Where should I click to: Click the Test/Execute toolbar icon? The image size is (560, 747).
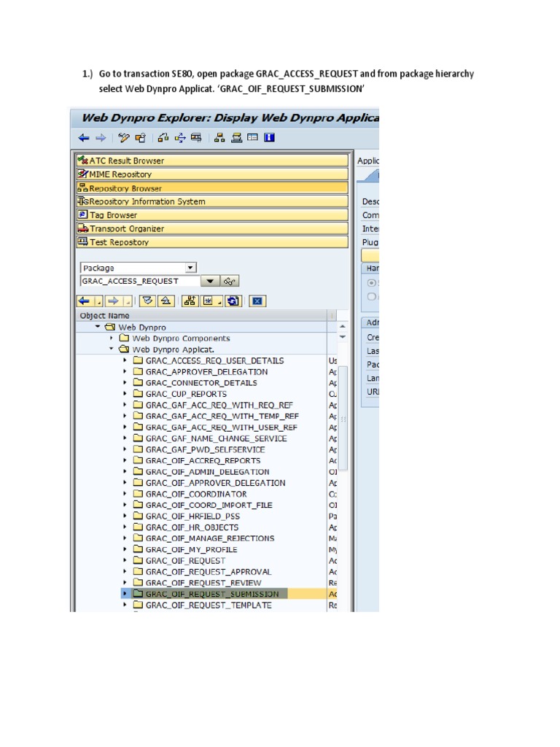point(196,138)
